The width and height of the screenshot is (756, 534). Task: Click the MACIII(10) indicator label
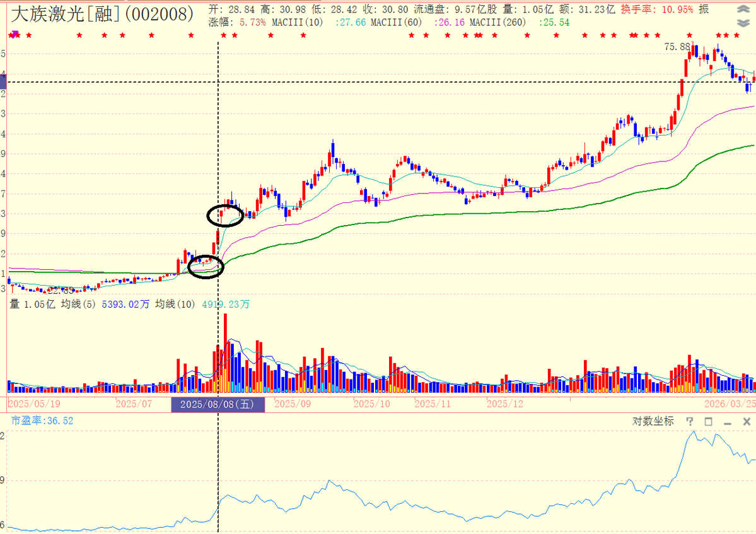click(298, 23)
